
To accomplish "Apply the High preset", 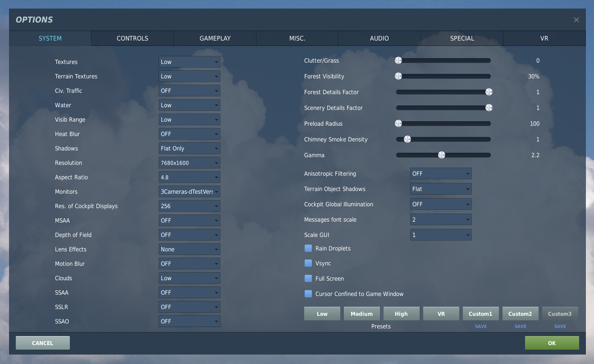I will click(x=402, y=314).
